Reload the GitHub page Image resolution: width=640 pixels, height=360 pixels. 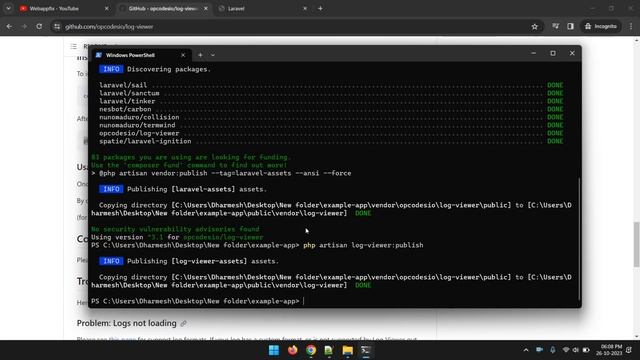(x=39, y=27)
